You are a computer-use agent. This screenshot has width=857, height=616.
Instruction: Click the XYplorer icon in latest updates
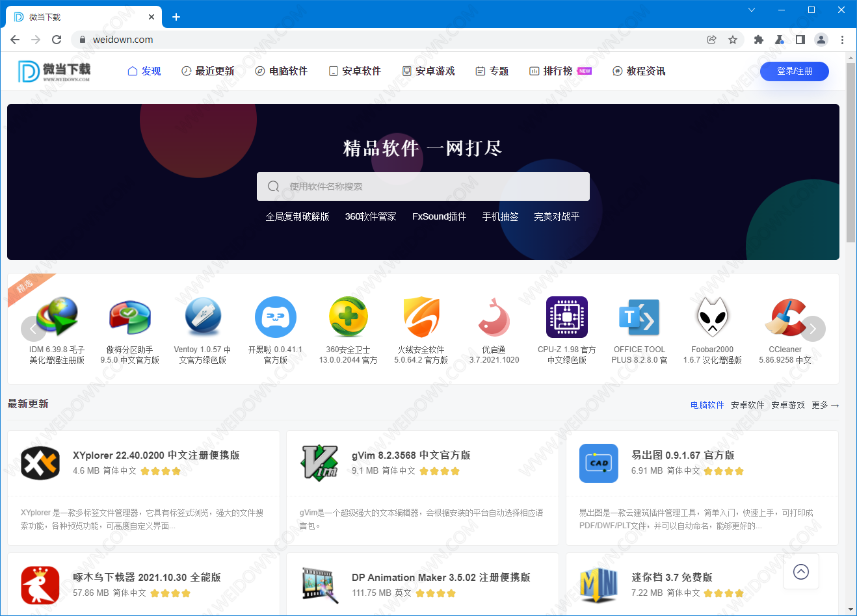click(40, 463)
